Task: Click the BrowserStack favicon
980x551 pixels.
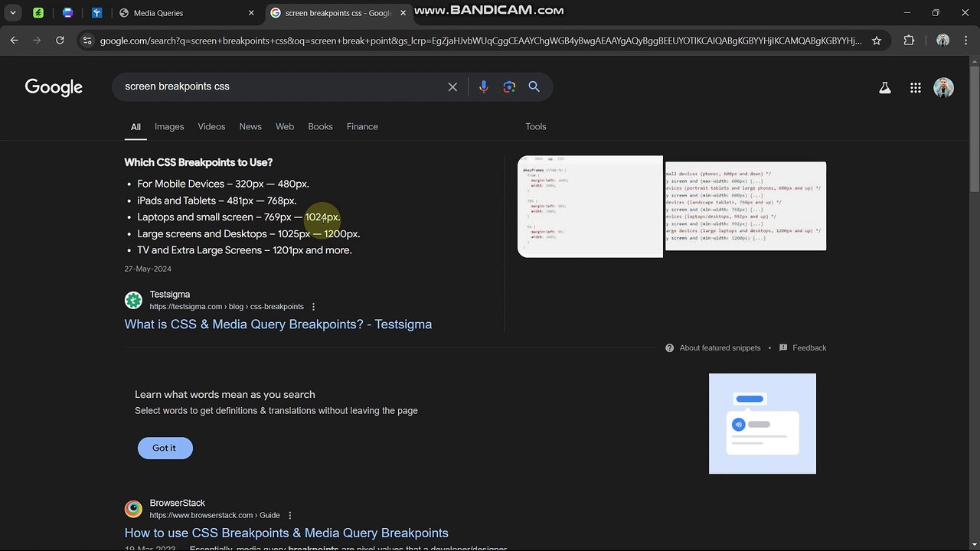Action: pyautogui.click(x=133, y=509)
